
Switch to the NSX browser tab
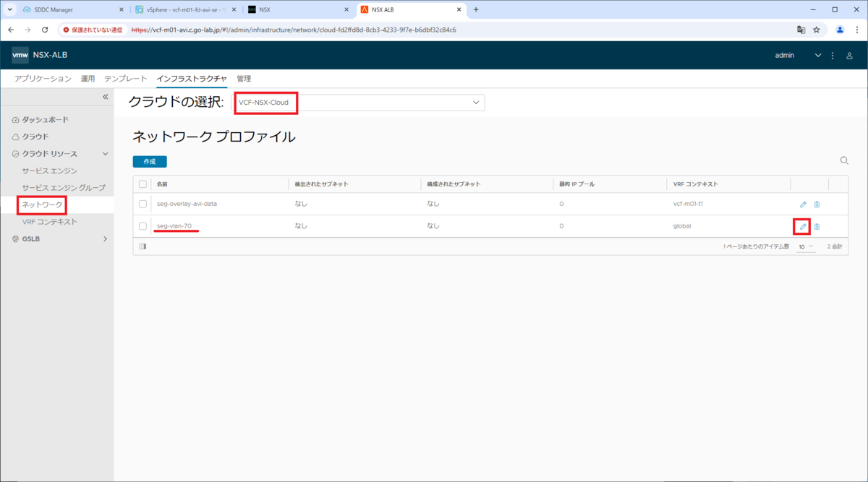point(297,9)
